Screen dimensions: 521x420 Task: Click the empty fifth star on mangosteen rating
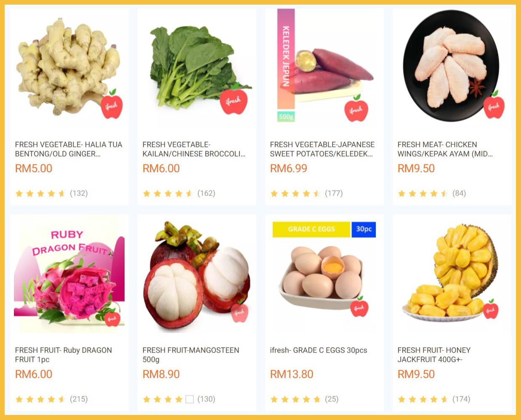click(190, 399)
